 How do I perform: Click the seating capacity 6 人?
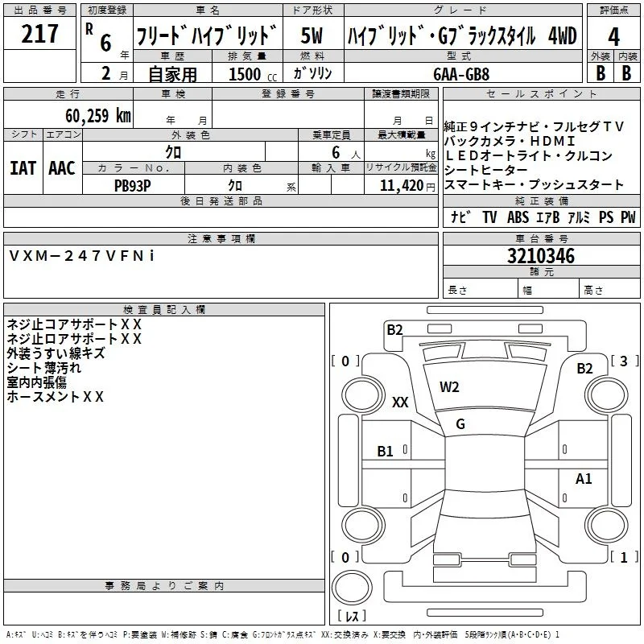pyautogui.click(x=345, y=153)
